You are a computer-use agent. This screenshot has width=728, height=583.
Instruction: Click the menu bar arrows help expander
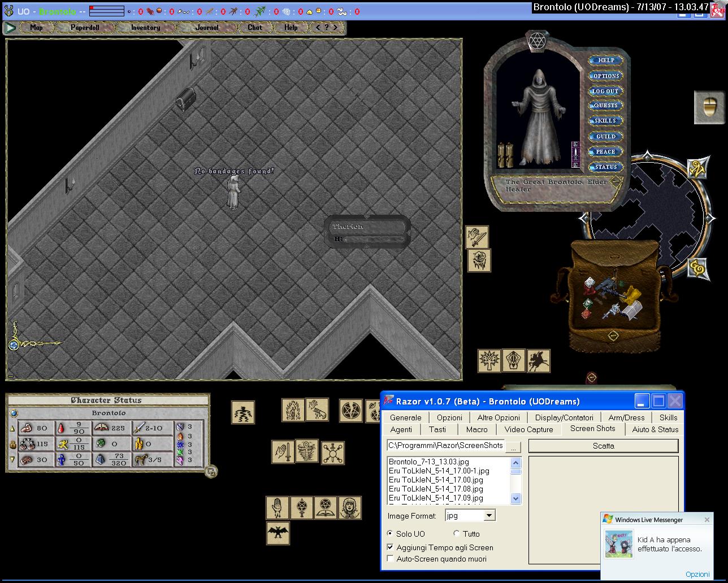[x=327, y=27]
